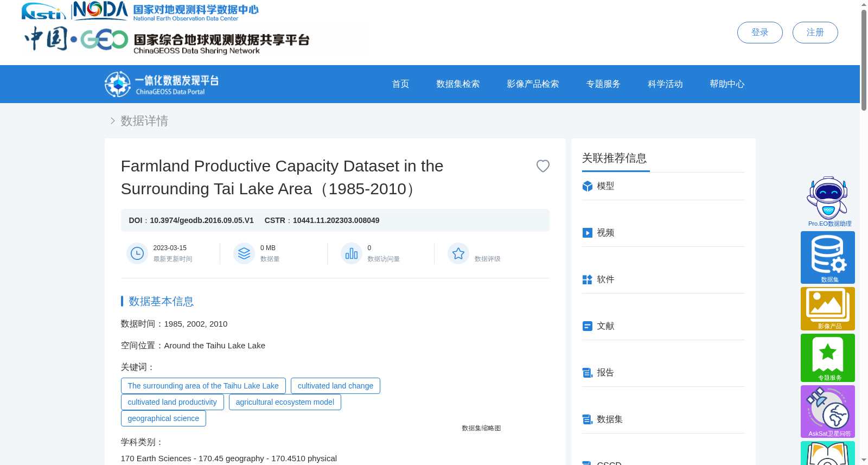Click the book icon in sidebar bottom
The height and width of the screenshot is (465, 868).
(828, 454)
